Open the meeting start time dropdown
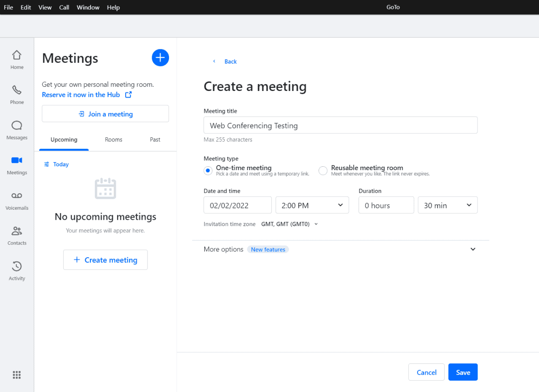Screen dimensions: 539x392 click(x=312, y=205)
